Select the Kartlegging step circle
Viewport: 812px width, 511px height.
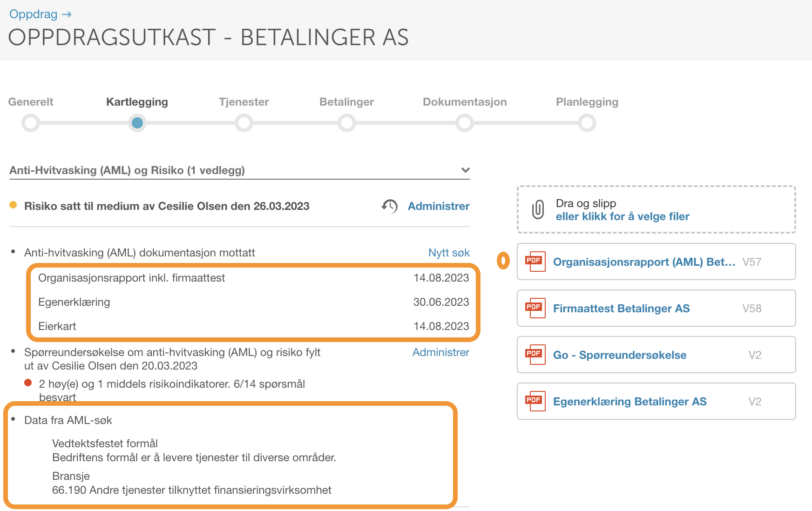(x=137, y=123)
